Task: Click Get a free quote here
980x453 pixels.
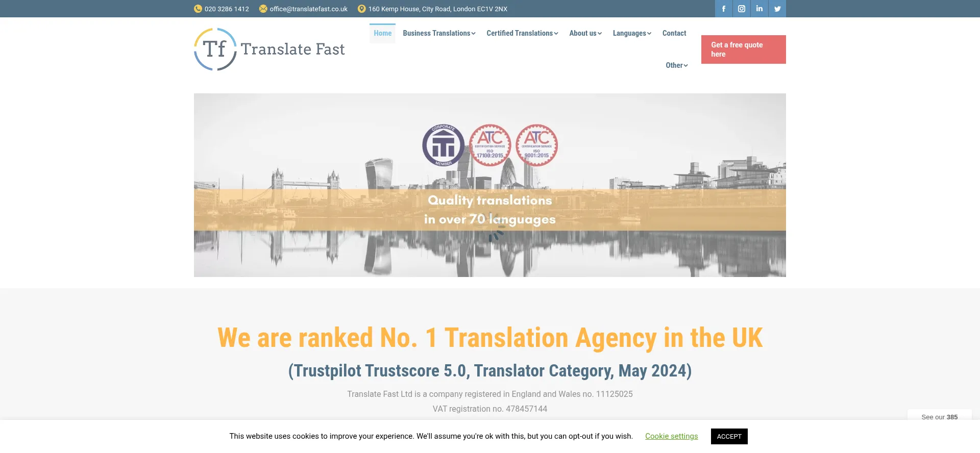Action: (x=744, y=49)
